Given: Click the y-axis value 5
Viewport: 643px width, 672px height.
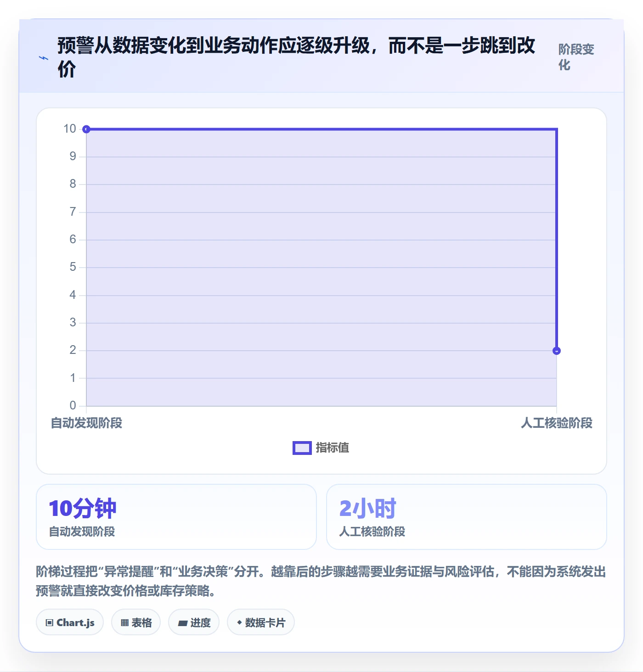Looking at the screenshot, I should (x=73, y=267).
